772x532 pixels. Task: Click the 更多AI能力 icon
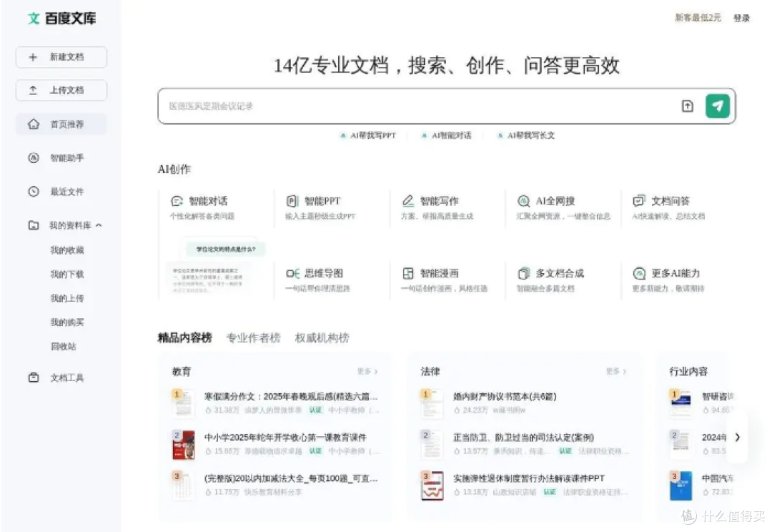click(x=639, y=273)
